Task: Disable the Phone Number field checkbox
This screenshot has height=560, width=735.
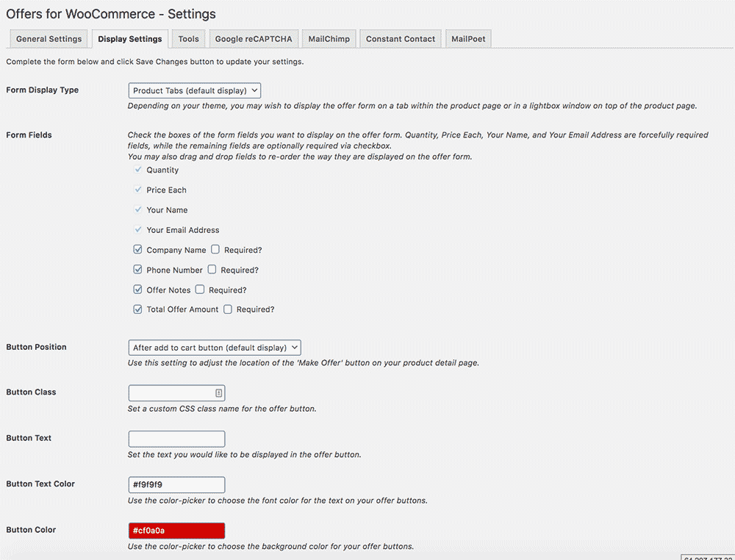Action: (137, 270)
